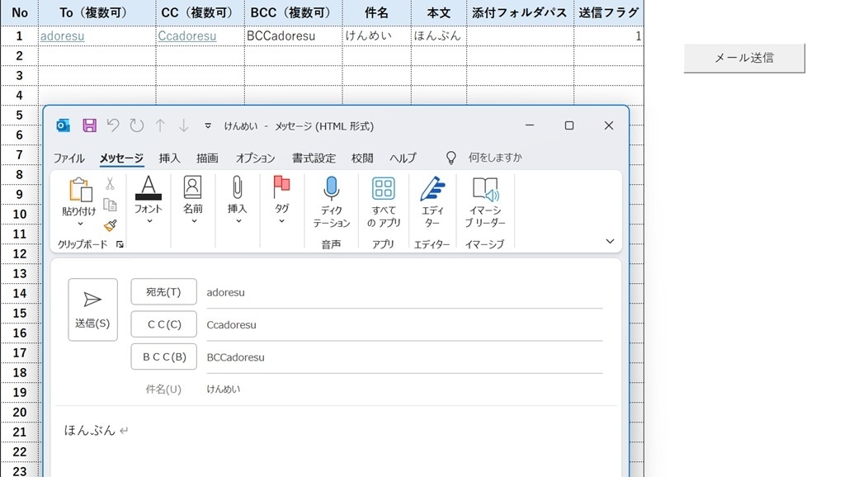Open the 挿入 paperclip attach group
This screenshot has height=477, width=868.
click(x=237, y=200)
